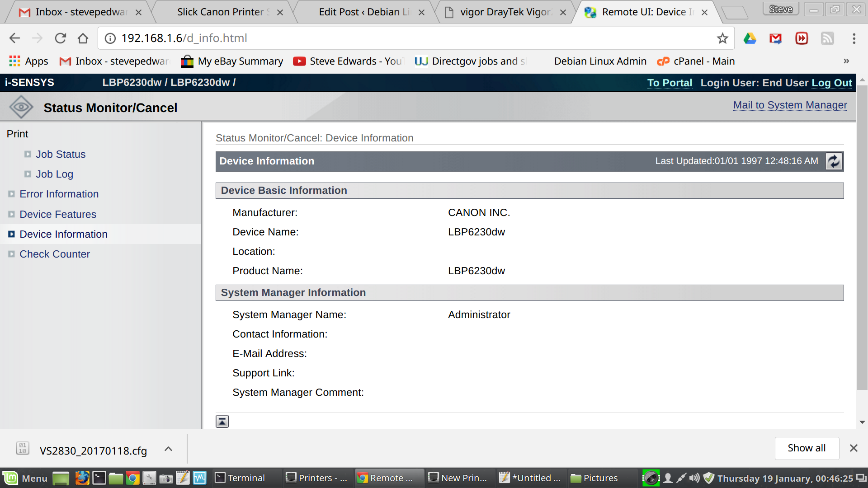The width and height of the screenshot is (868, 488).
Task: Go to the browser home page
Action: (83, 38)
